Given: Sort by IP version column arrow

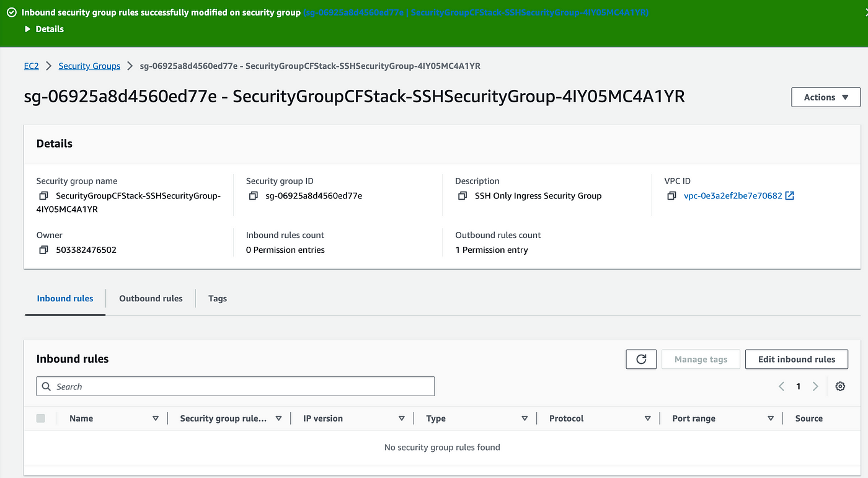Looking at the screenshot, I should 402,418.
